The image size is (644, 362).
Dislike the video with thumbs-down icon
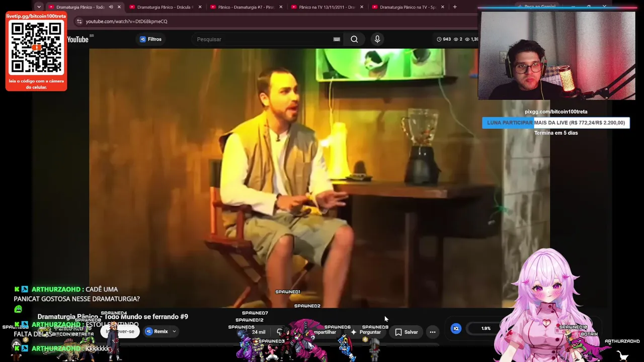coord(280,332)
